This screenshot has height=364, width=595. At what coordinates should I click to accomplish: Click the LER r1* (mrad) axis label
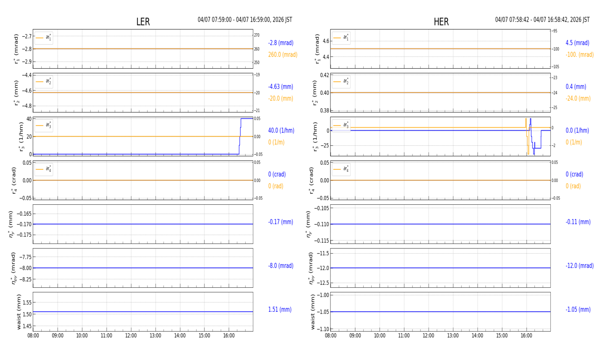pos(17,49)
